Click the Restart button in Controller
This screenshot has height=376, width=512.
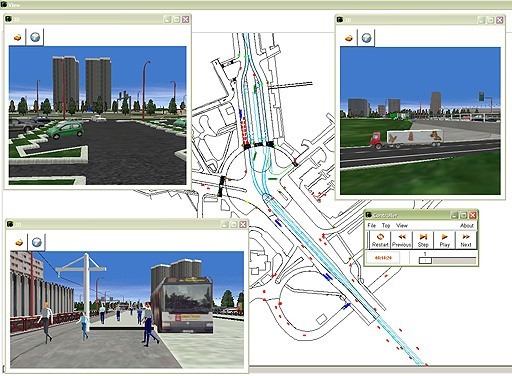380,240
